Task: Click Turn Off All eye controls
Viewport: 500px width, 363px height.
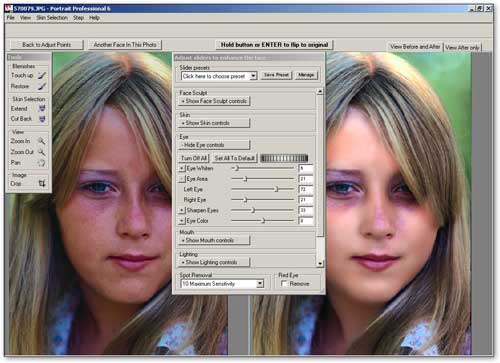Action: pyautogui.click(x=194, y=158)
